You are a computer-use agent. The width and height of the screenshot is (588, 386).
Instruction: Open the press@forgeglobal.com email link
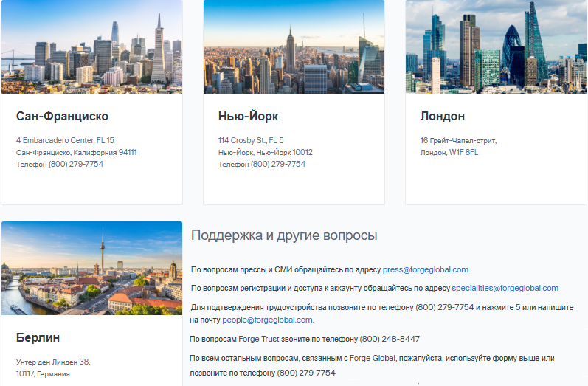pos(425,269)
